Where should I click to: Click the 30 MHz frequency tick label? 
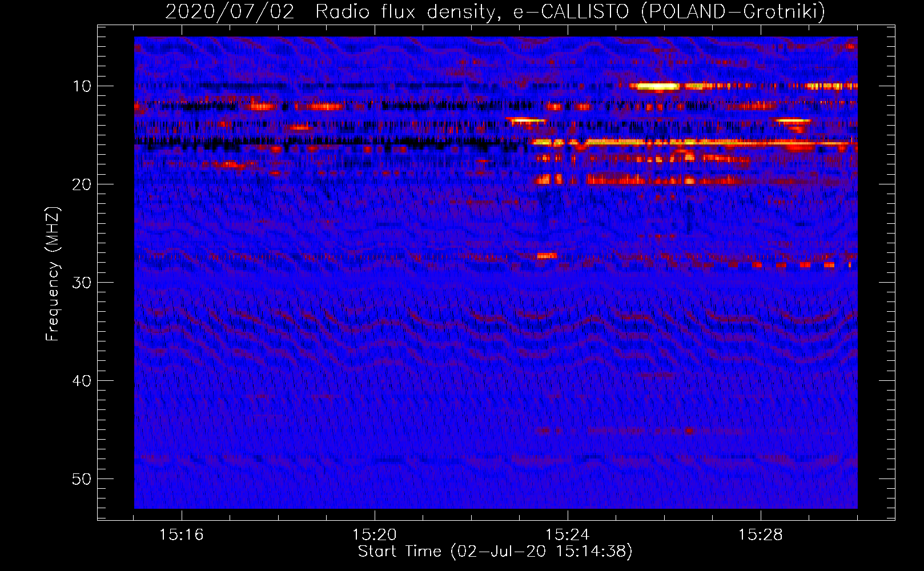pyautogui.click(x=82, y=283)
